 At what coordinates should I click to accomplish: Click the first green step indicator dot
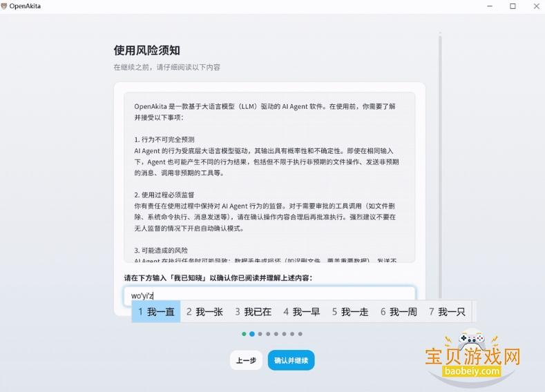point(244,334)
